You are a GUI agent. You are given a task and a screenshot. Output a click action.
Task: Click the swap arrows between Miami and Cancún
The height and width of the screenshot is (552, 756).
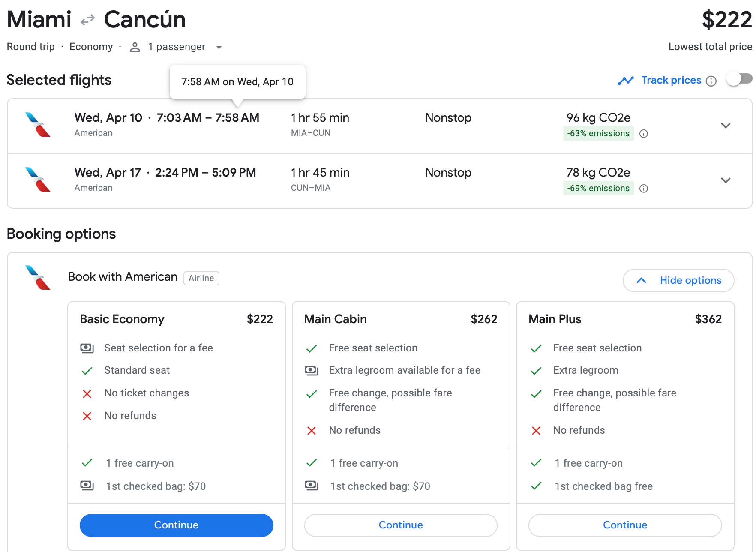pos(87,20)
